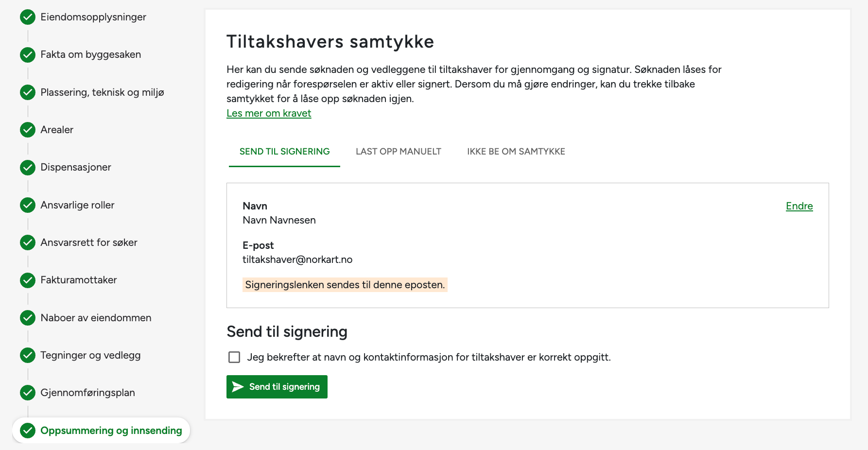
Task: Click the checkmark icon next to Arealer
Action: click(28, 130)
